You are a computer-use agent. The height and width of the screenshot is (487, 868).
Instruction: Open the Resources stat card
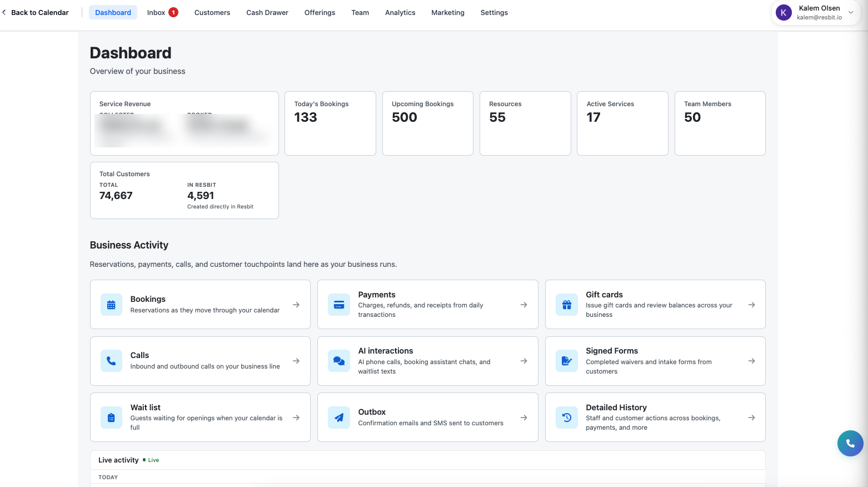pos(525,123)
